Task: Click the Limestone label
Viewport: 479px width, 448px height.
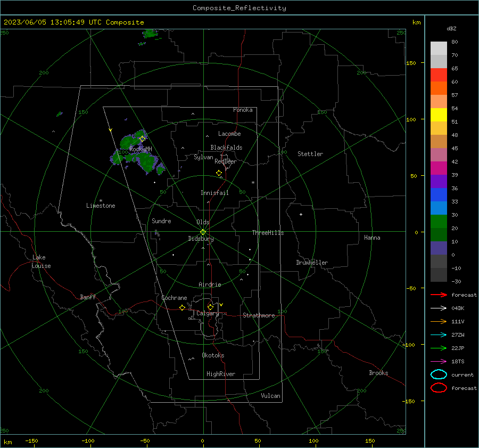Action: pyautogui.click(x=101, y=206)
